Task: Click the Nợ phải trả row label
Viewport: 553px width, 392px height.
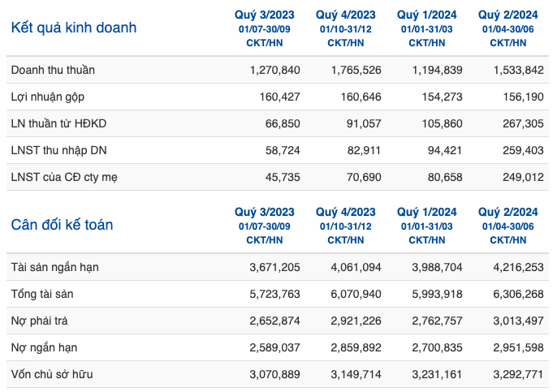Action: pos(40,321)
